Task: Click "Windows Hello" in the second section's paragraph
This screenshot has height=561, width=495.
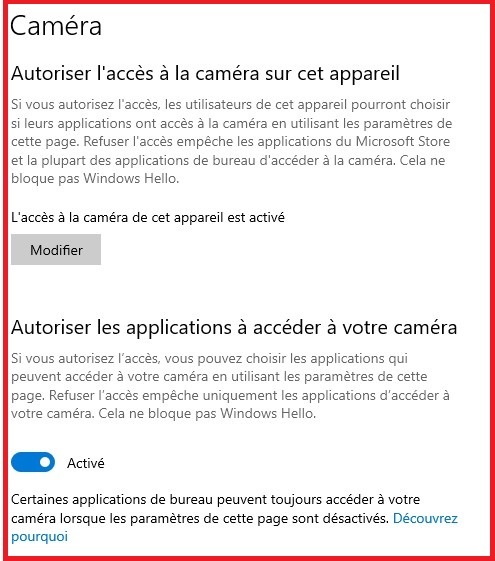Action: (x=268, y=413)
